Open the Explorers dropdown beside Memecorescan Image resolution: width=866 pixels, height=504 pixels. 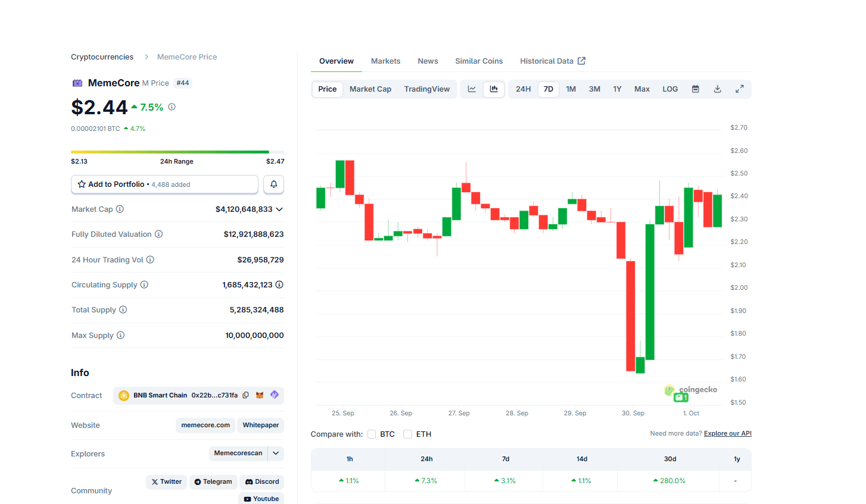coord(276,453)
